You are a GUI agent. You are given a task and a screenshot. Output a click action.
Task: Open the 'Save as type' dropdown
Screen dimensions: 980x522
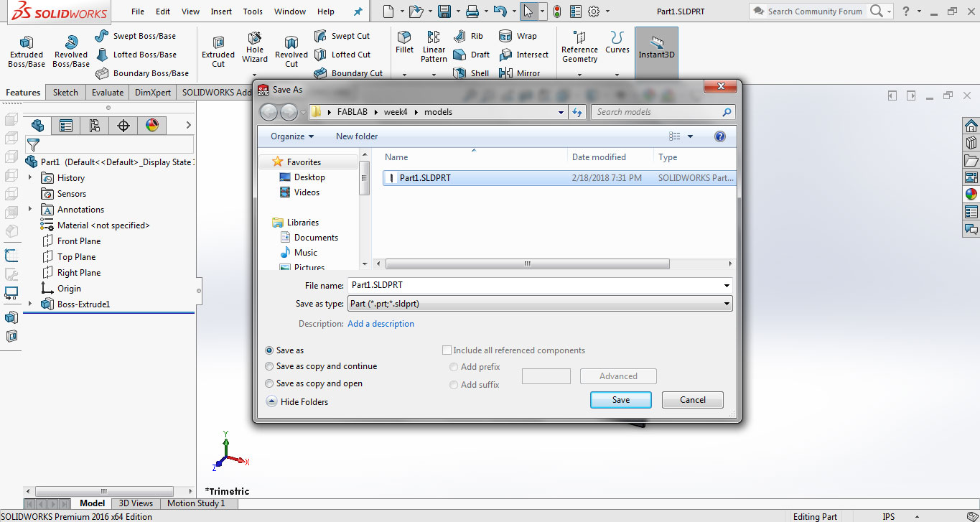(727, 304)
